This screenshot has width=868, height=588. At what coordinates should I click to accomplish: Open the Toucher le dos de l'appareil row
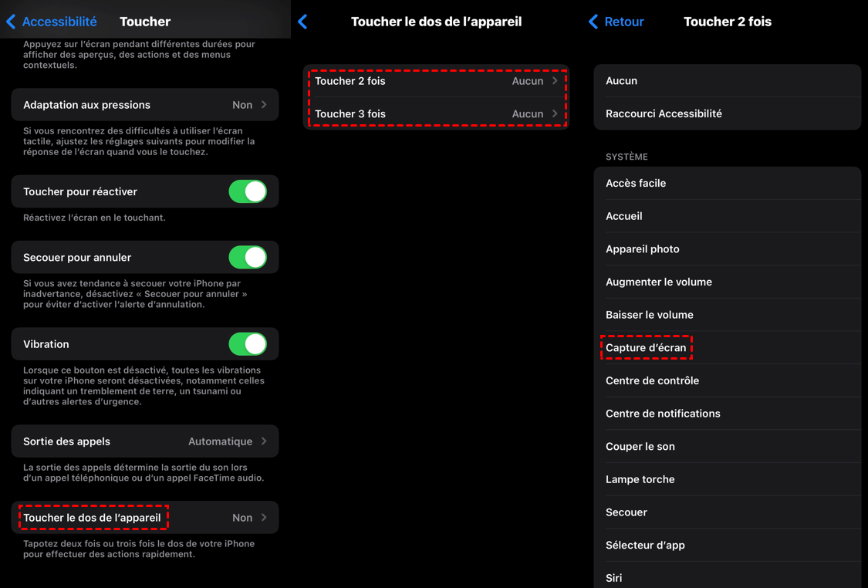145,518
